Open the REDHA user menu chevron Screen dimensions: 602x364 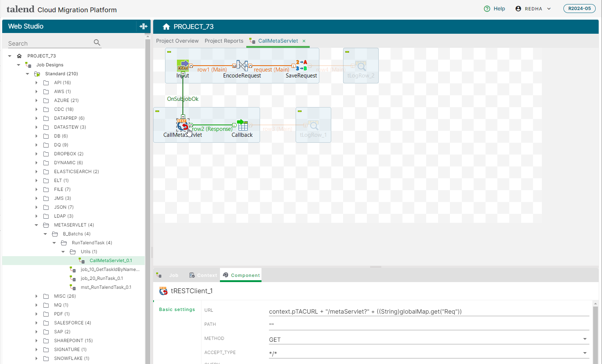(x=549, y=9)
